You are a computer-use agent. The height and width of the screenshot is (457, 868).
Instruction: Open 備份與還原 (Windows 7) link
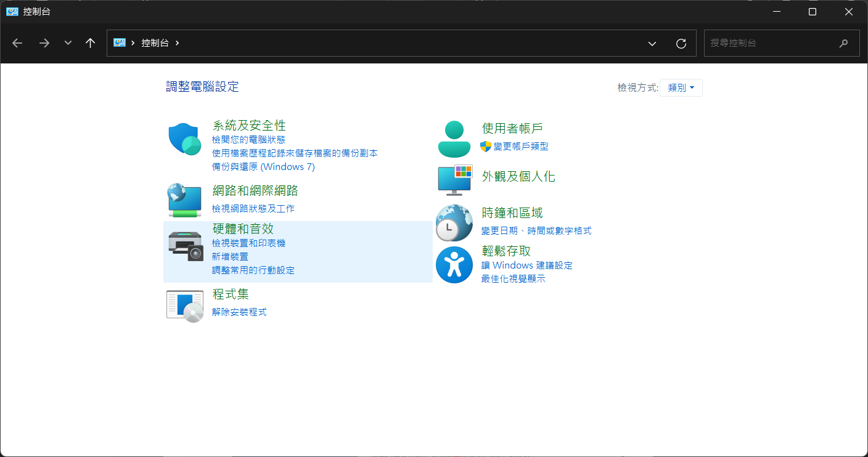click(x=263, y=167)
